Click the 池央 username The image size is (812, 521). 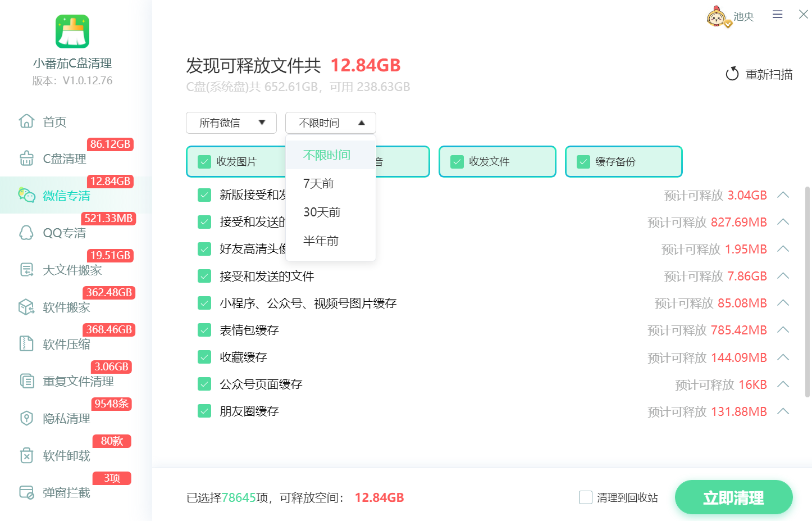tap(743, 17)
